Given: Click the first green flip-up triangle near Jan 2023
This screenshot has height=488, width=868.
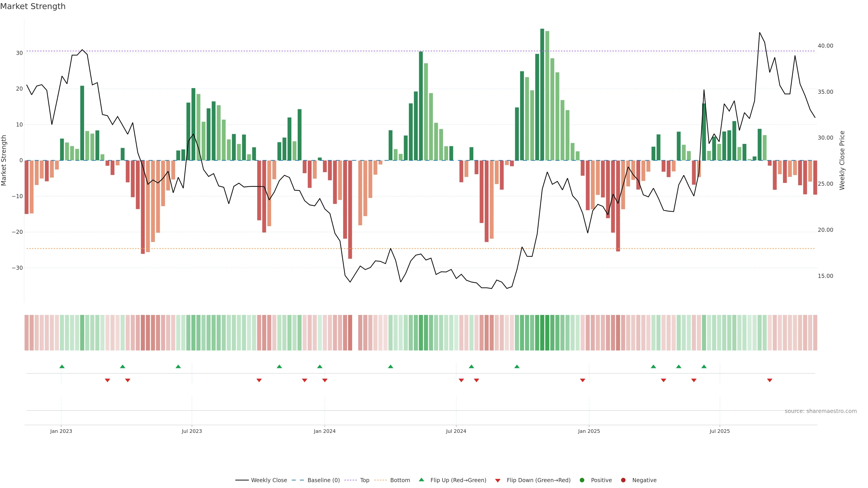Looking at the screenshot, I should [62, 366].
